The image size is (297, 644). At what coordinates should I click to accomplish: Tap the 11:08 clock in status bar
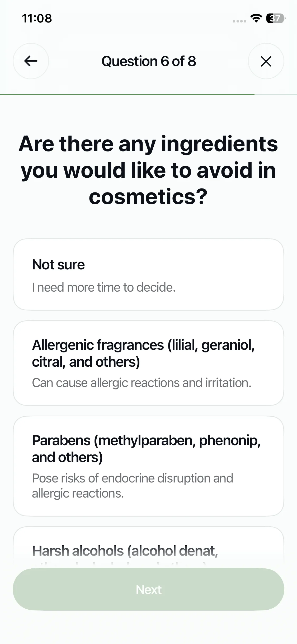(37, 19)
